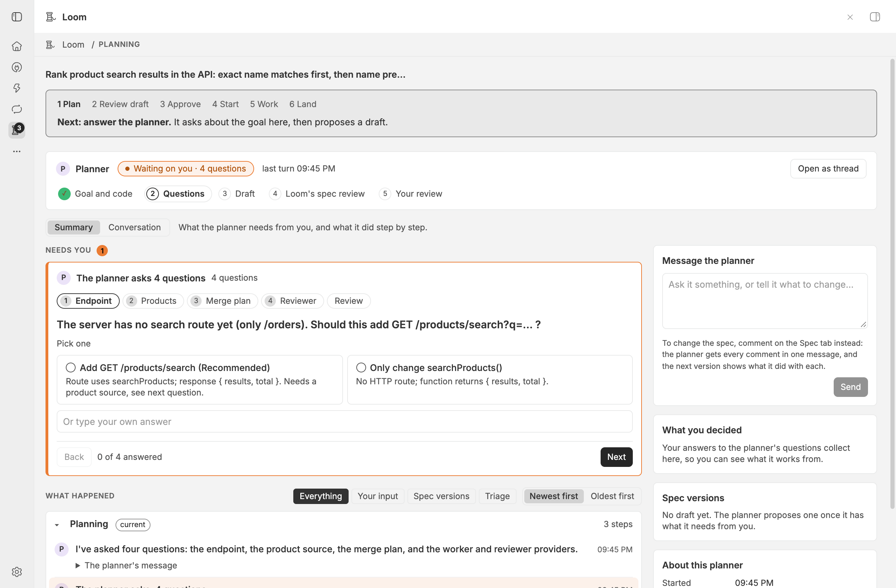Go to question 4 Reviewer

coord(293,301)
